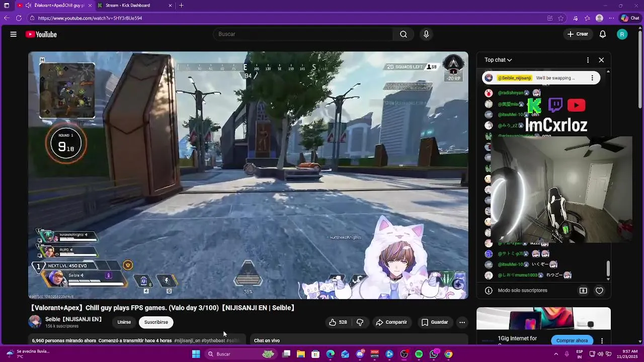The height and width of the screenshot is (362, 644).
Task: Open the Copilot Chat button
Action: 630,18
